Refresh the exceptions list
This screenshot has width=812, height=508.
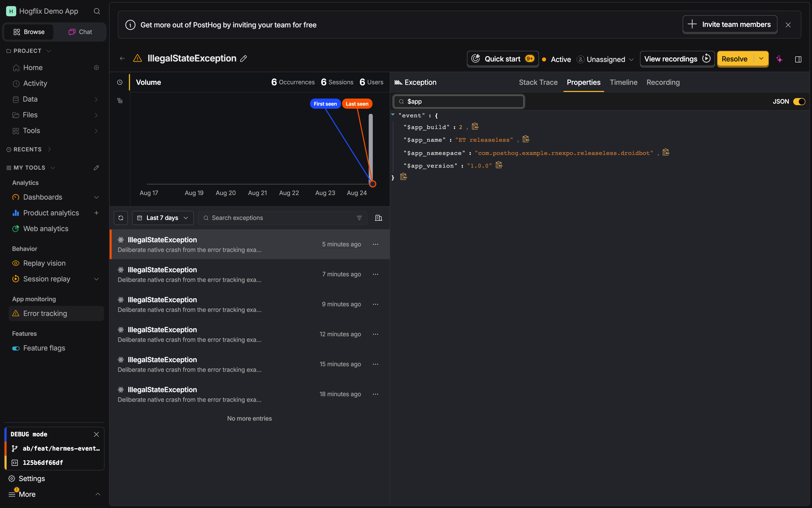(x=121, y=218)
